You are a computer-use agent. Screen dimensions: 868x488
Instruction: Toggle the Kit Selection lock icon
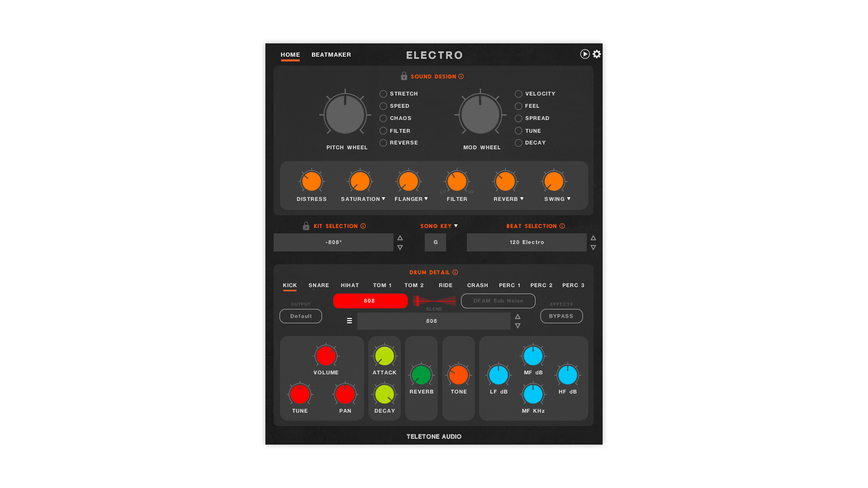click(306, 226)
